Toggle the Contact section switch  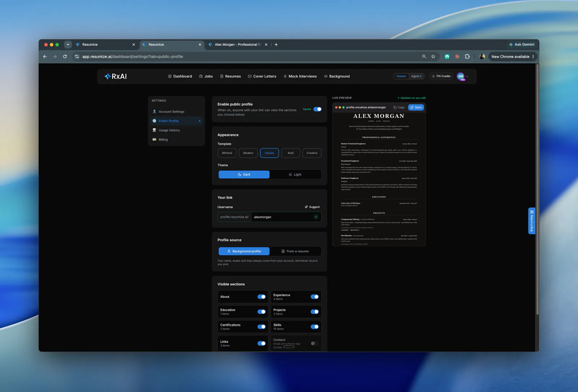coord(315,343)
